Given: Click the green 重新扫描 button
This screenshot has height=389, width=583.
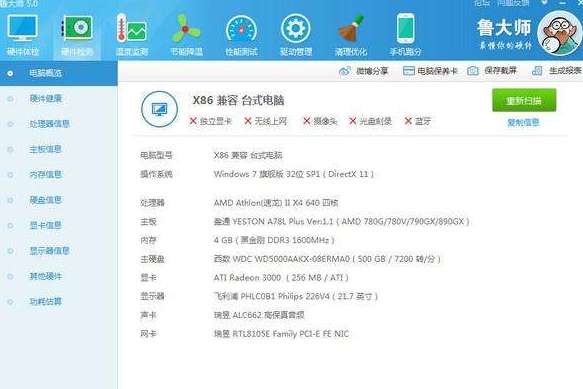Looking at the screenshot, I should 524,100.
